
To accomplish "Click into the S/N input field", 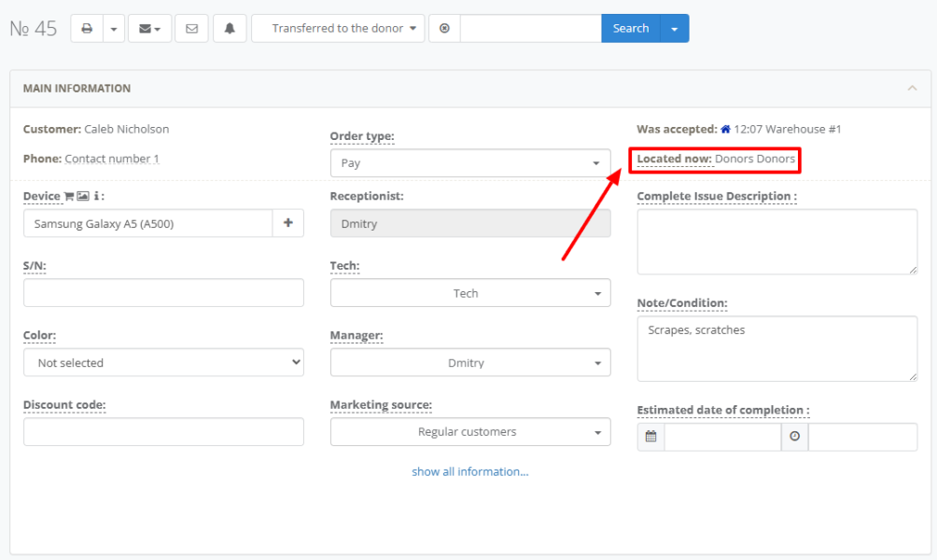I will point(163,293).
